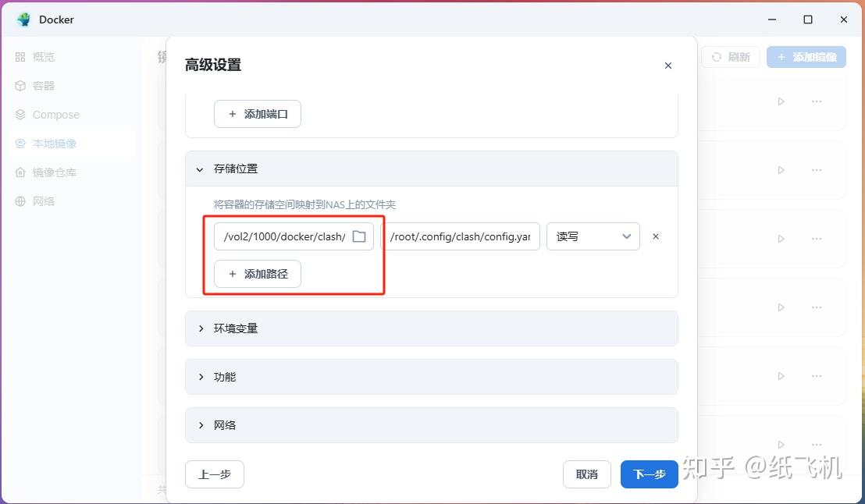Open the folder browse icon in path field
Image resolution: width=865 pixels, height=504 pixels.
click(358, 236)
